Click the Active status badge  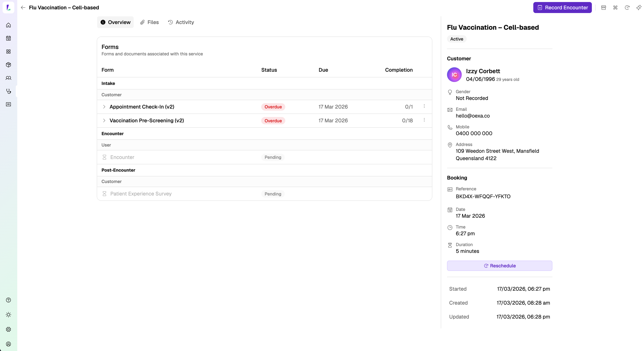coord(457,39)
